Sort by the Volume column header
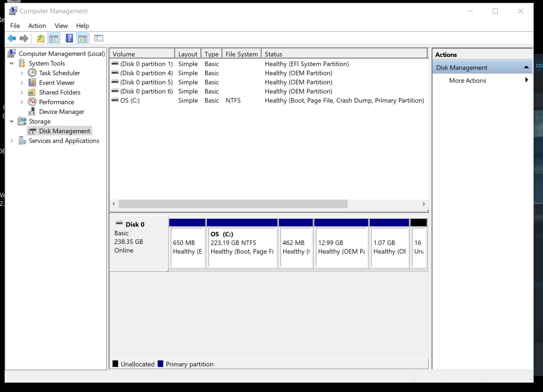The image size is (543, 392). 142,54
